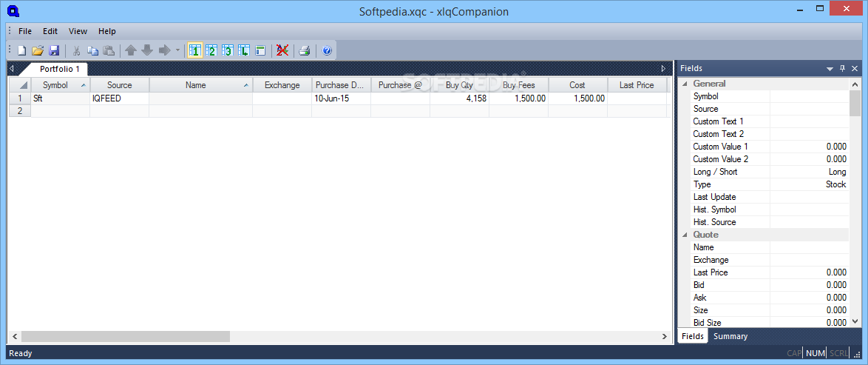Image resolution: width=868 pixels, height=365 pixels.
Task: Click the Copy icon in toolbar
Action: (93, 50)
